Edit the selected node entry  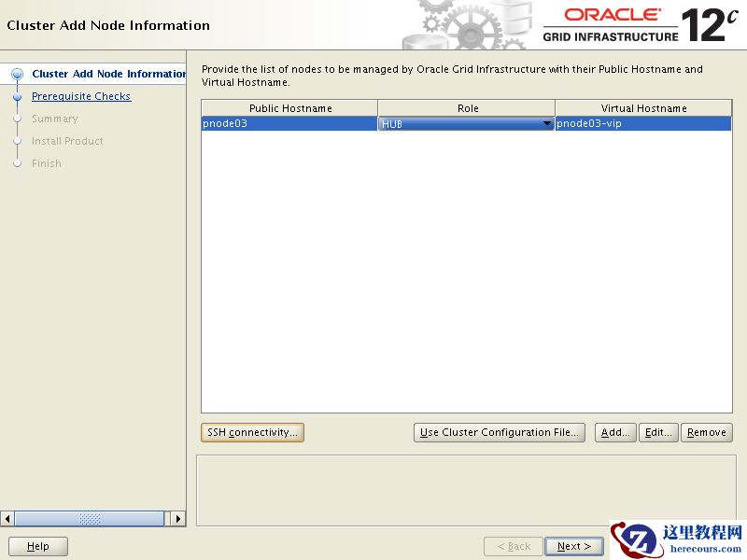click(658, 432)
